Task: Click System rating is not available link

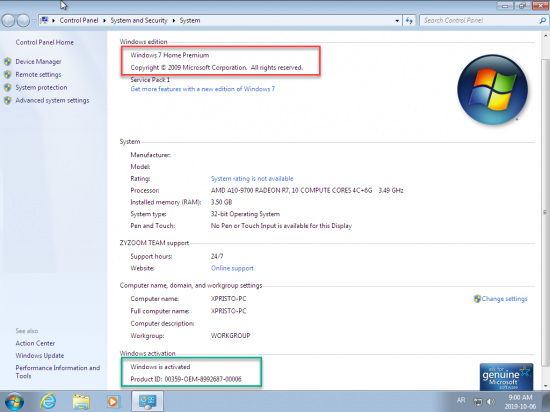Action: click(x=252, y=178)
